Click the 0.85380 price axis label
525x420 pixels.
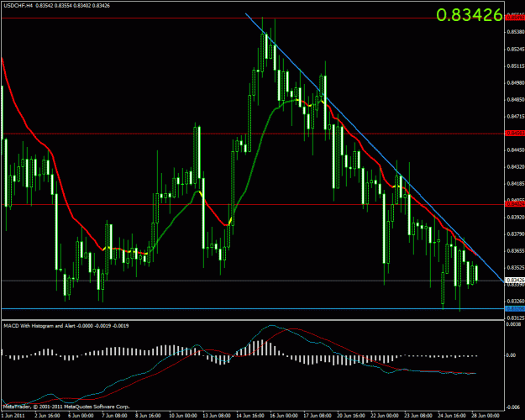[515, 32]
